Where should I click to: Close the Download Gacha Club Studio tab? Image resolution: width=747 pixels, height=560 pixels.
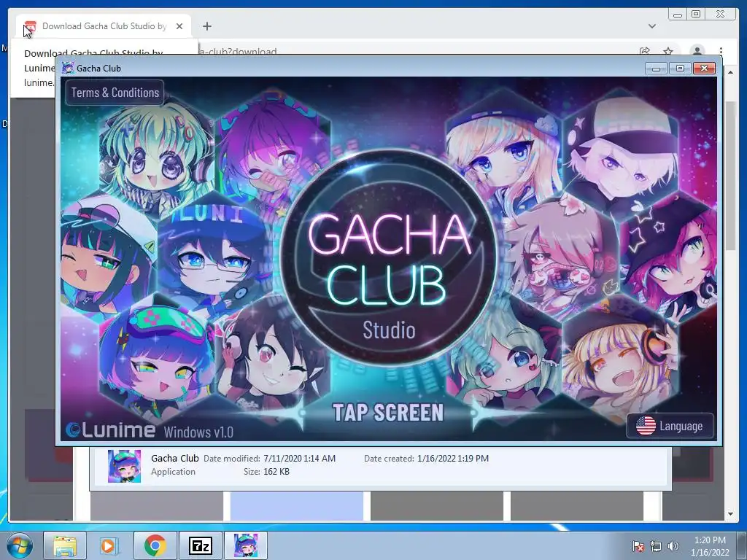click(x=179, y=26)
